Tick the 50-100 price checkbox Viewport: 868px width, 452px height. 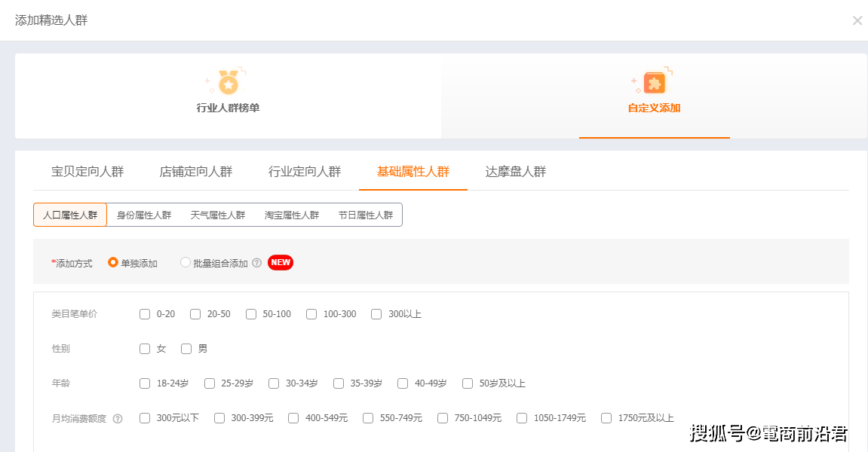pos(251,314)
